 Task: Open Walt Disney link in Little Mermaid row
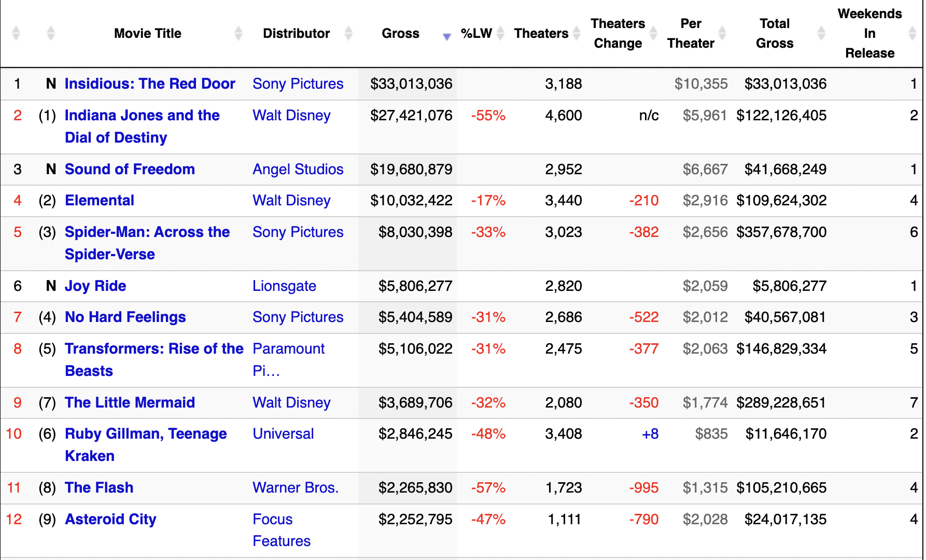click(x=291, y=403)
